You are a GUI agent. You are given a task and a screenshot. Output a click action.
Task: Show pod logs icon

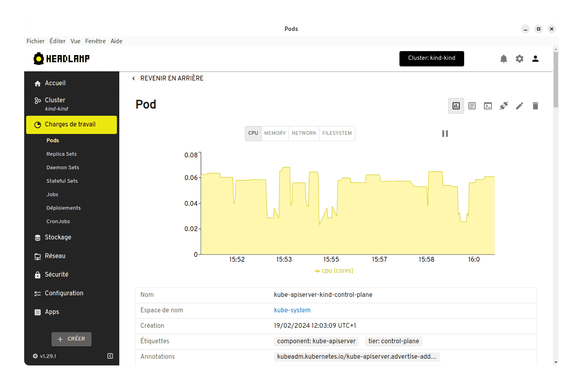(472, 106)
